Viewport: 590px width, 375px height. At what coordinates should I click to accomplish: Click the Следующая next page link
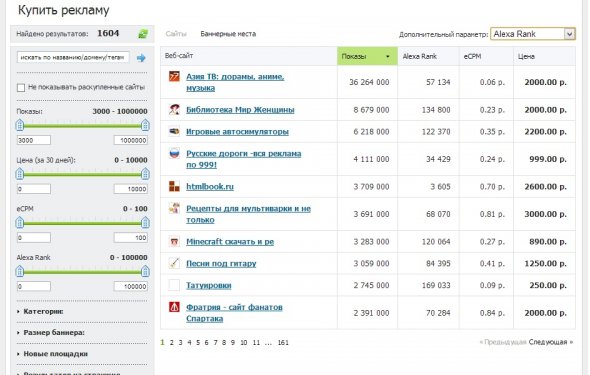[551, 342]
